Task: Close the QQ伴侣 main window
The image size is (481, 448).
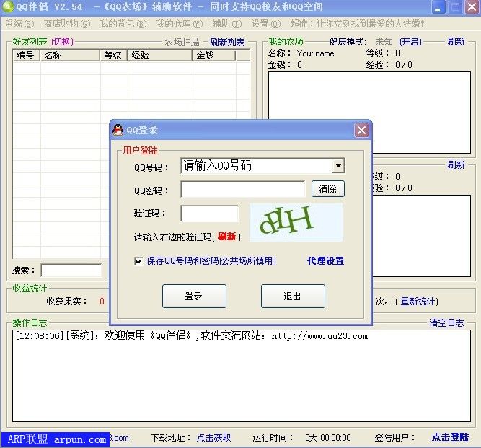Action: click(472, 7)
